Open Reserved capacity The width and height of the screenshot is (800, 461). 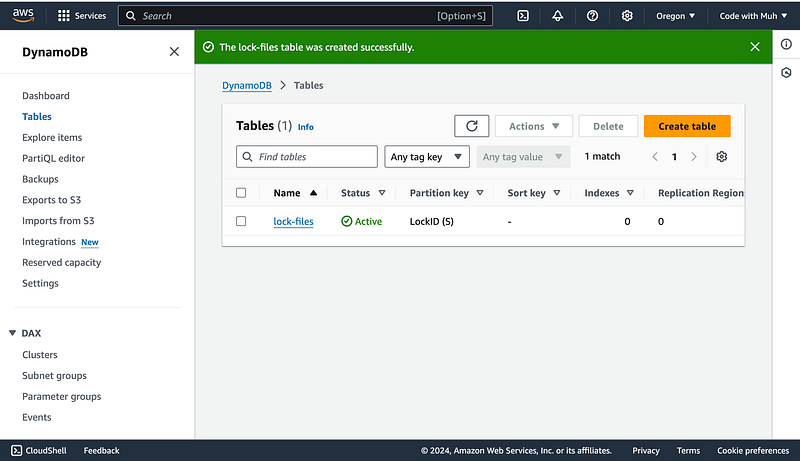(x=62, y=263)
